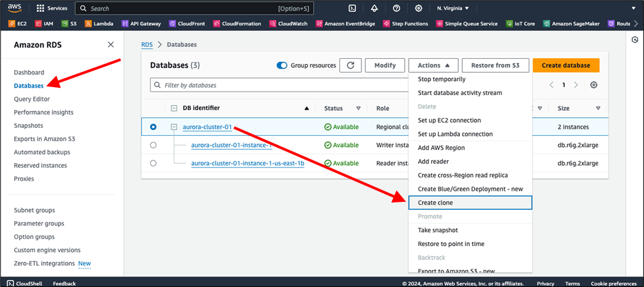This screenshot has height=287, width=644.
Task: Open the Services grid menu
Action: pyautogui.click(x=52, y=8)
